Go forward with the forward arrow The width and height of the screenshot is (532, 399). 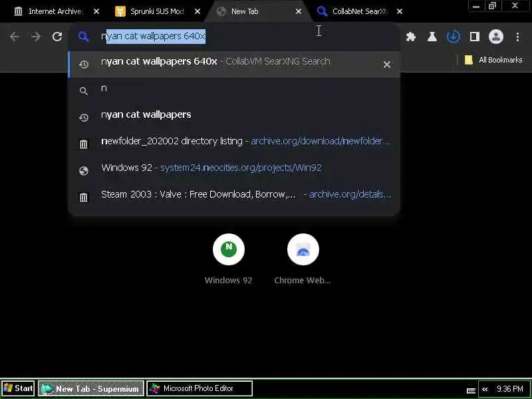click(x=36, y=37)
